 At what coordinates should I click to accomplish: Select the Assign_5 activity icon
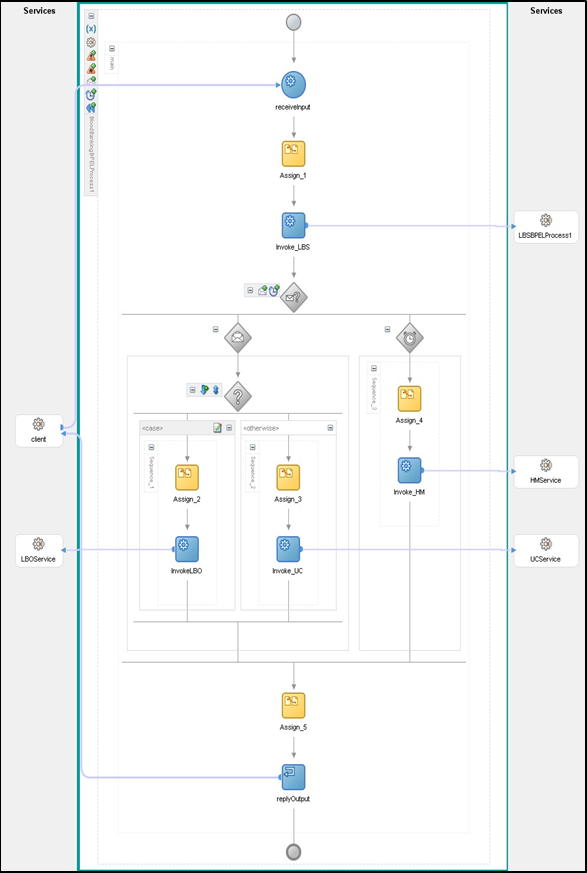click(x=294, y=705)
